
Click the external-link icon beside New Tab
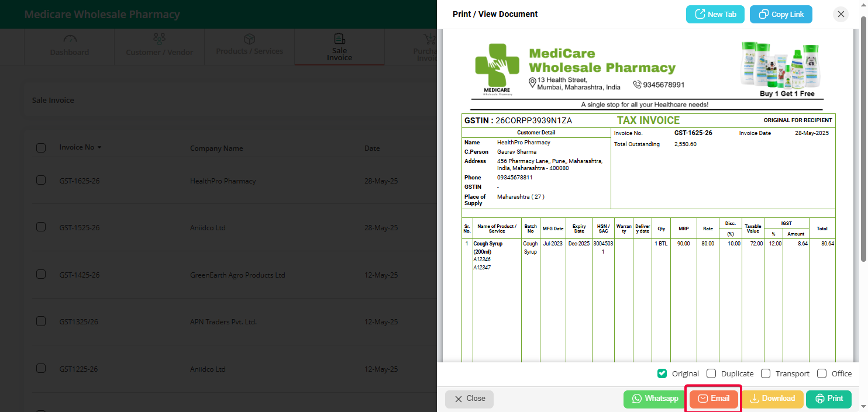(700, 14)
